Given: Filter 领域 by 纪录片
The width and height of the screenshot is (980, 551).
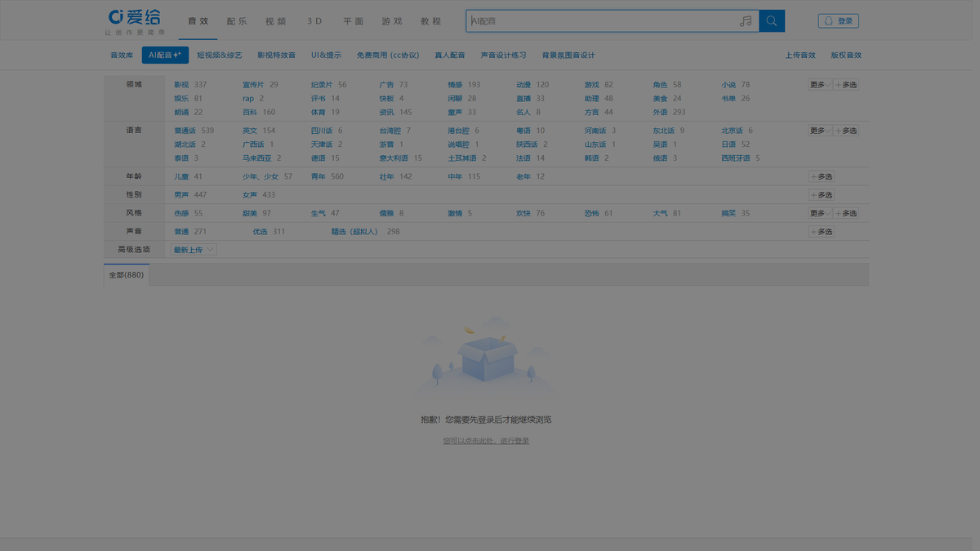Looking at the screenshot, I should [x=322, y=85].
